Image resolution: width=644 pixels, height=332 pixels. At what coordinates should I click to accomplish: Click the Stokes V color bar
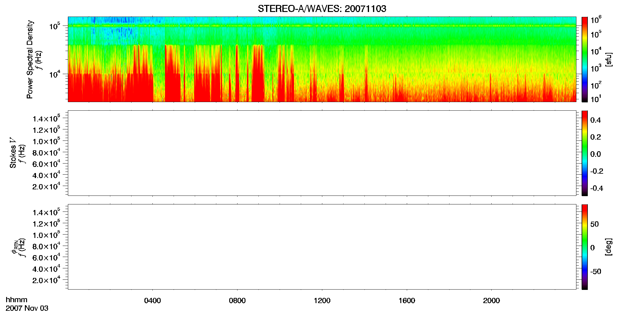(x=585, y=153)
